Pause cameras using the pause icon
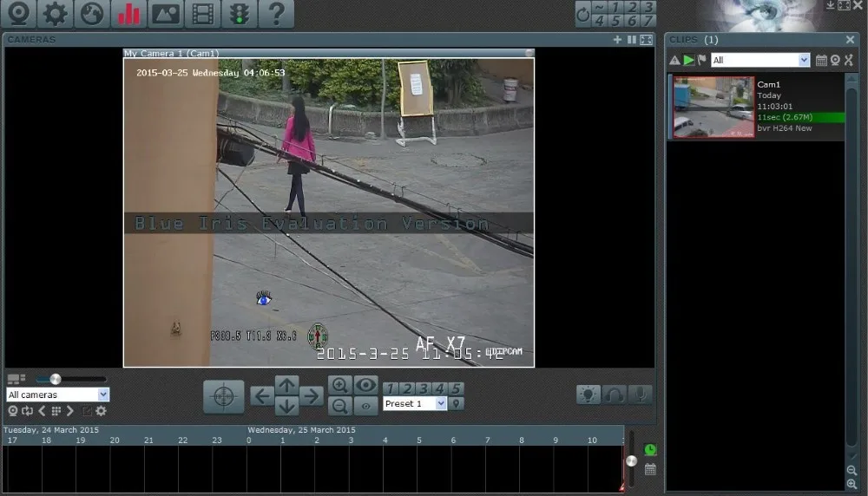Screen dimensions: 868x496 (x=632, y=40)
